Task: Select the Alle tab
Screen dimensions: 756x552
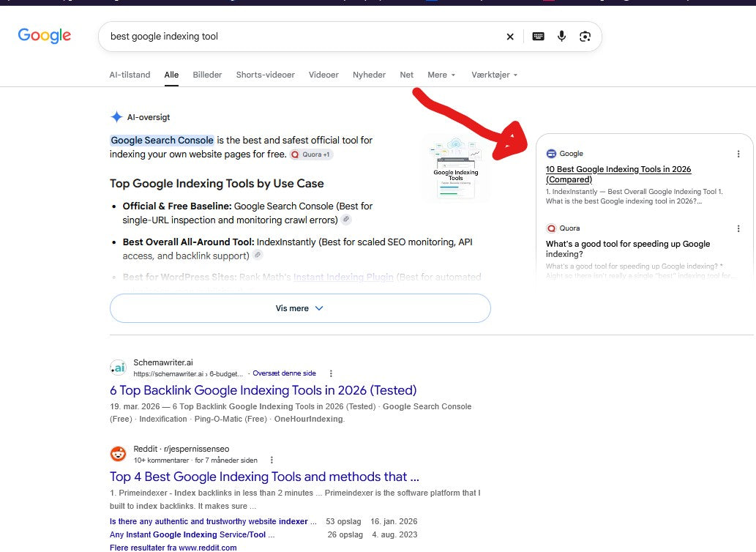Action: [171, 75]
